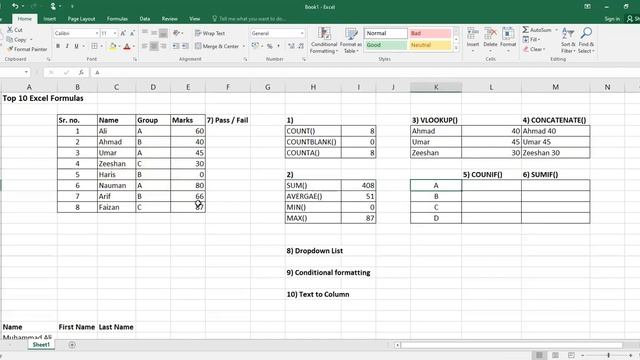Open the Review ribbon tab

tap(169, 19)
